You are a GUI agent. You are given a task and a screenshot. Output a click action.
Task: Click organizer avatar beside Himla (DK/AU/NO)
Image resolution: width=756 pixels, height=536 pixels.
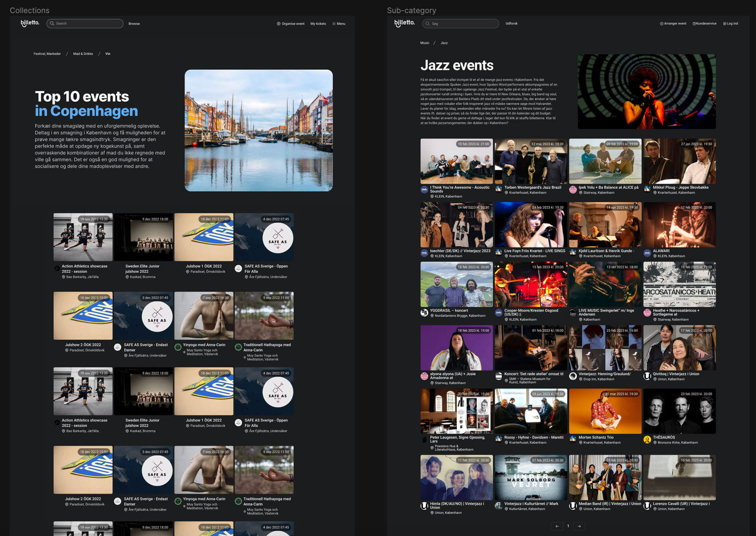424,506
